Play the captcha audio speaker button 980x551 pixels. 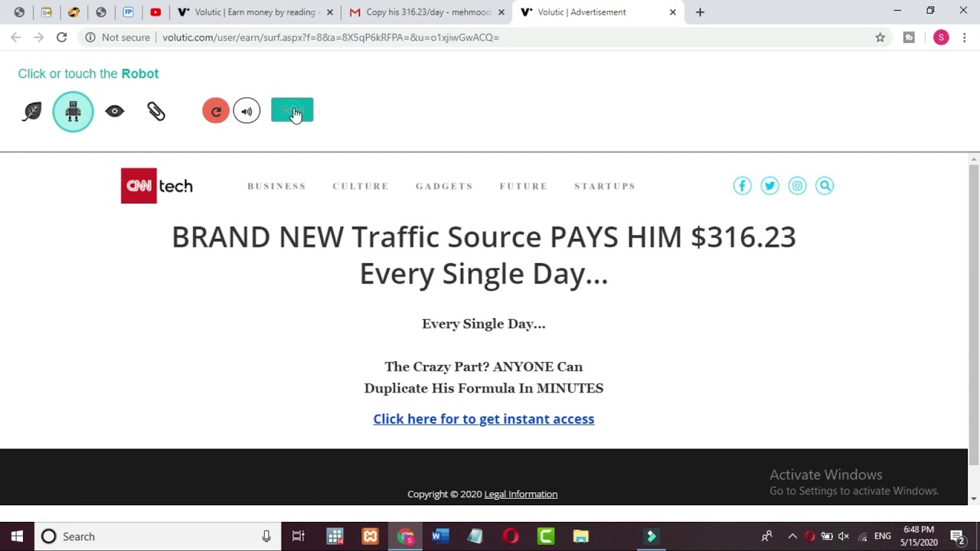[x=247, y=111]
